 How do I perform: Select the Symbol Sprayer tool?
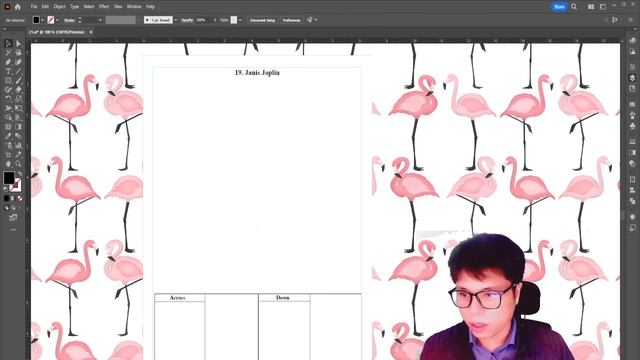[x=8, y=145]
